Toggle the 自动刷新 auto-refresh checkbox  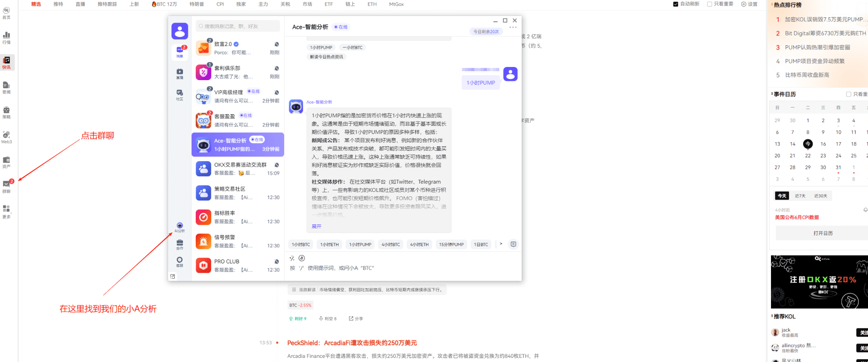click(676, 4)
